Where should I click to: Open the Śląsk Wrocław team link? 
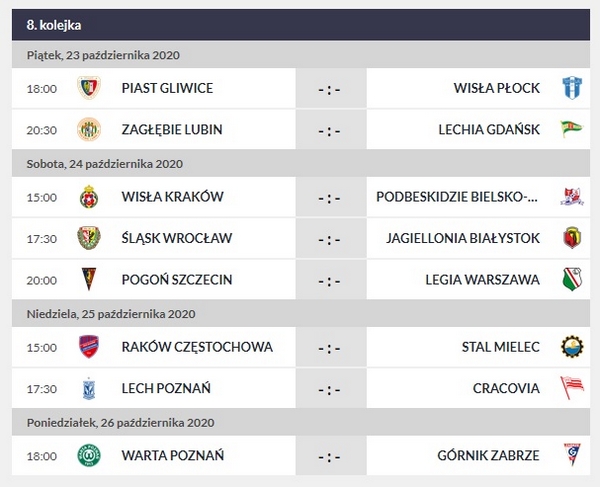click(x=176, y=238)
